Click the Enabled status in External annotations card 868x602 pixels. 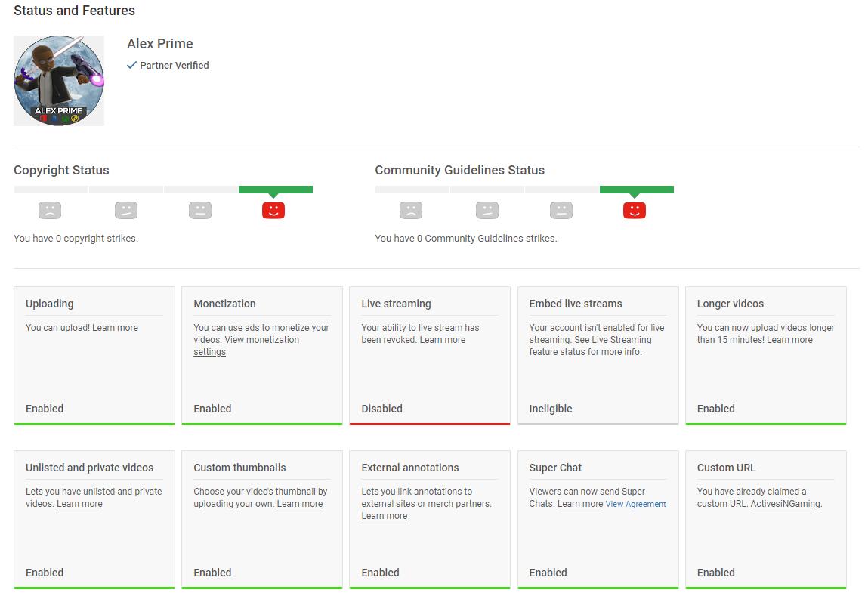point(380,573)
